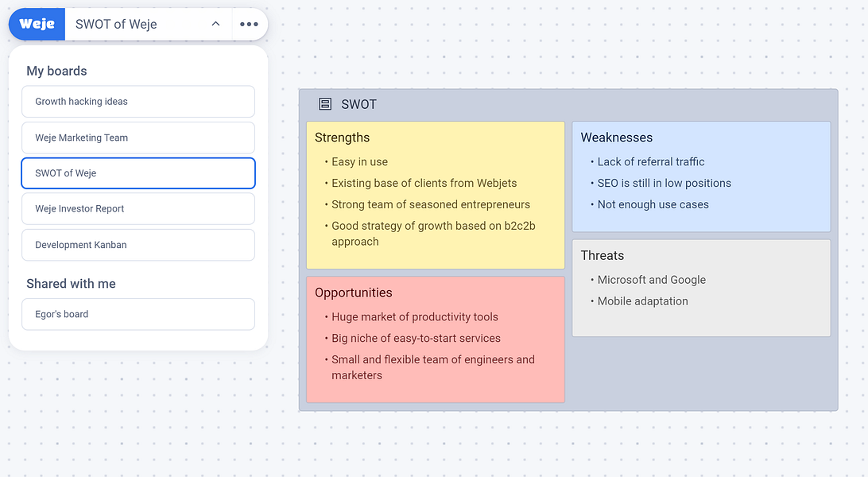Open the Weje Marketing Team board
Screen dimensions: 868x477
pos(138,138)
